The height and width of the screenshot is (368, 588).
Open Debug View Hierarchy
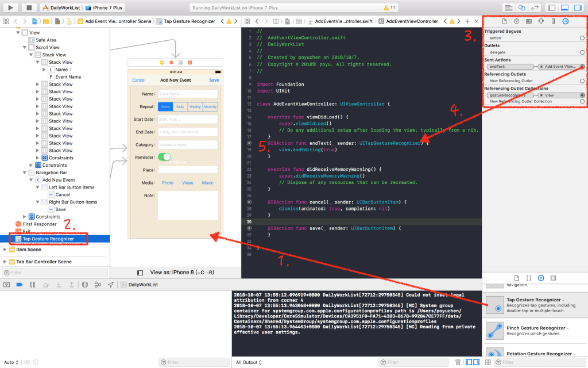tap(85, 284)
